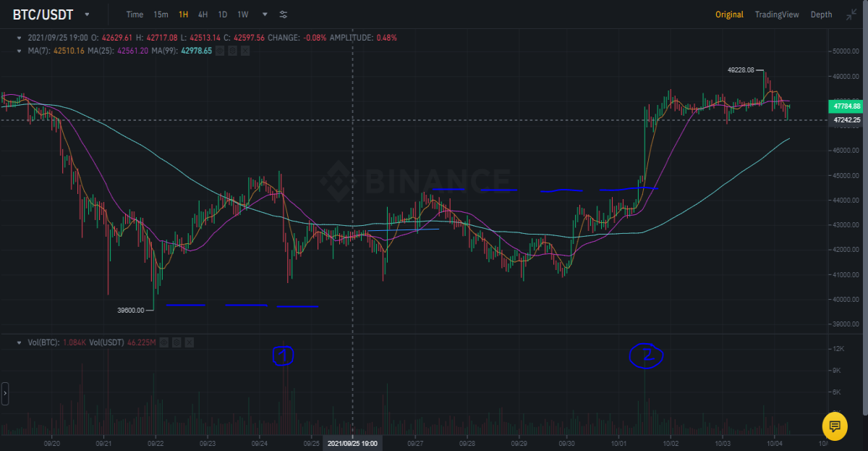The width and height of the screenshot is (868, 451).
Task: Collapse the OHLC info row
Action: coord(20,38)
